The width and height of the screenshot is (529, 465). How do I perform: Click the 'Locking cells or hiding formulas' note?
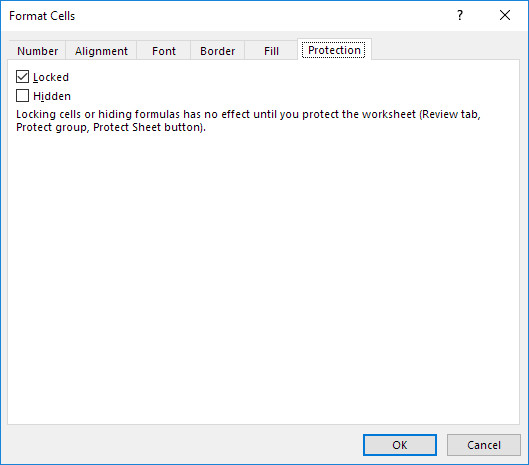click(248, 121)
